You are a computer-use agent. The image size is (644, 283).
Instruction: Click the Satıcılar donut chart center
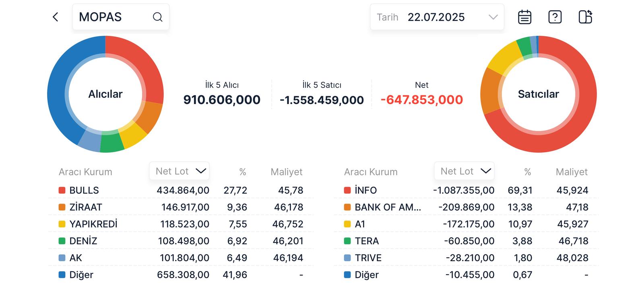pyautogui.click(x=538, y=94)
